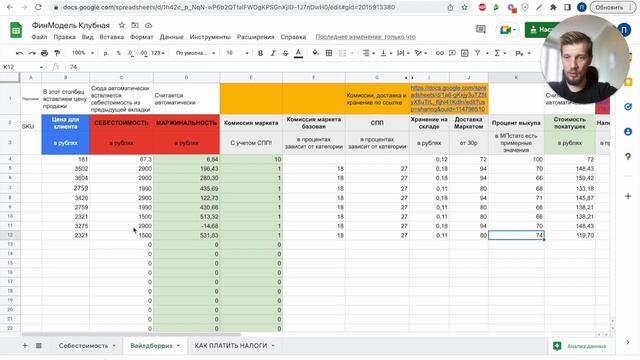Open number format 123 dropdown
The image size is (640, 360).
point(158,53)
